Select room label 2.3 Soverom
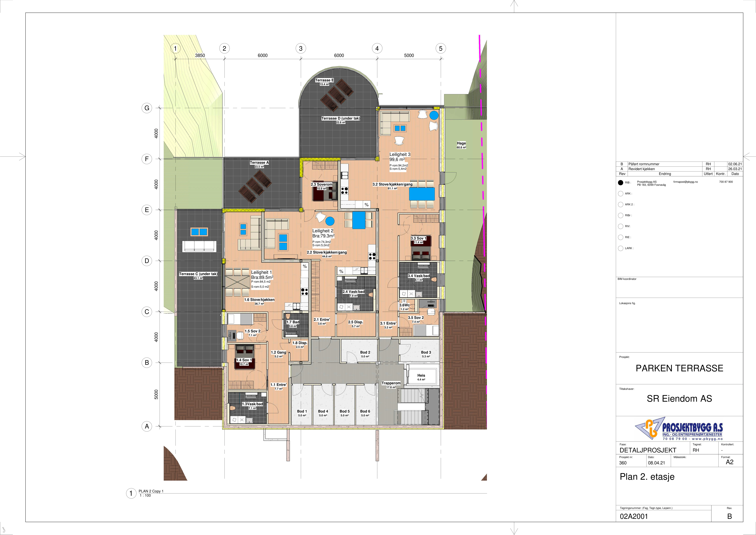This screenshot has height=535, width=756. (x=322, y=184)
